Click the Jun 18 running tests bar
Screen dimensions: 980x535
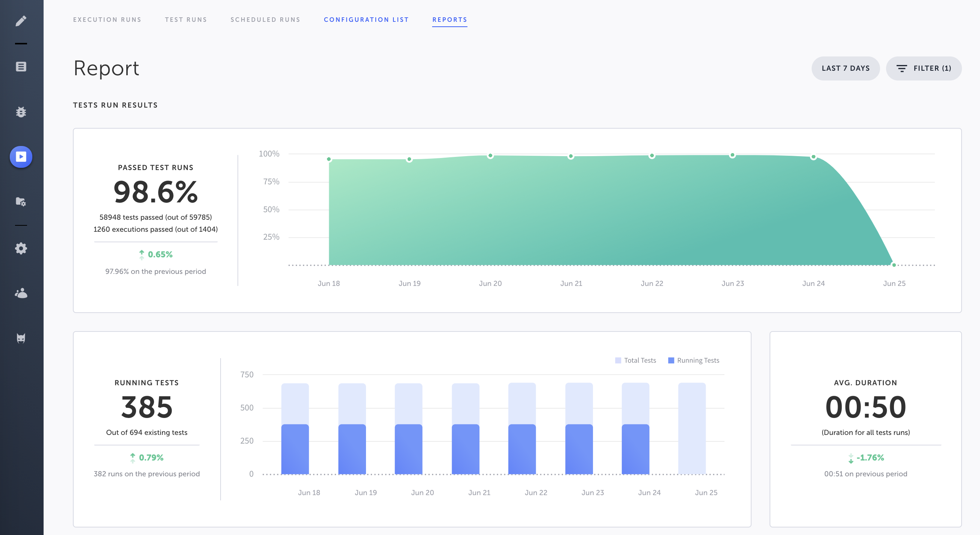295,449
